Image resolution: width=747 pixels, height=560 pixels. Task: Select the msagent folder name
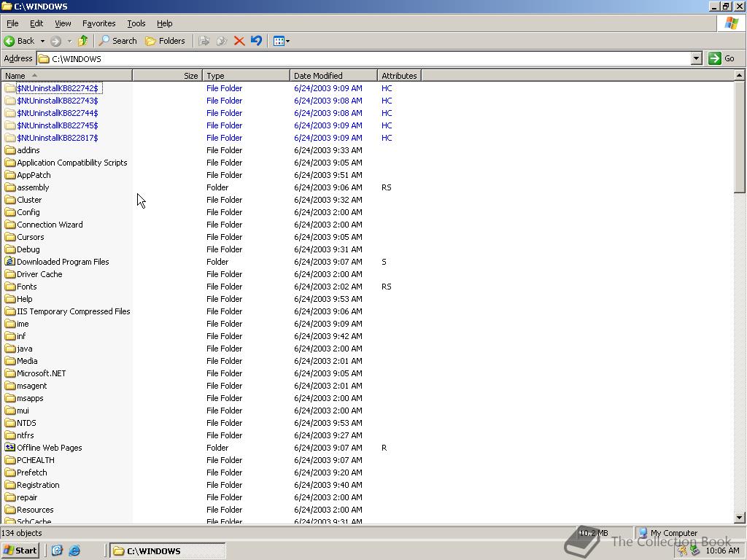(32, 386)
